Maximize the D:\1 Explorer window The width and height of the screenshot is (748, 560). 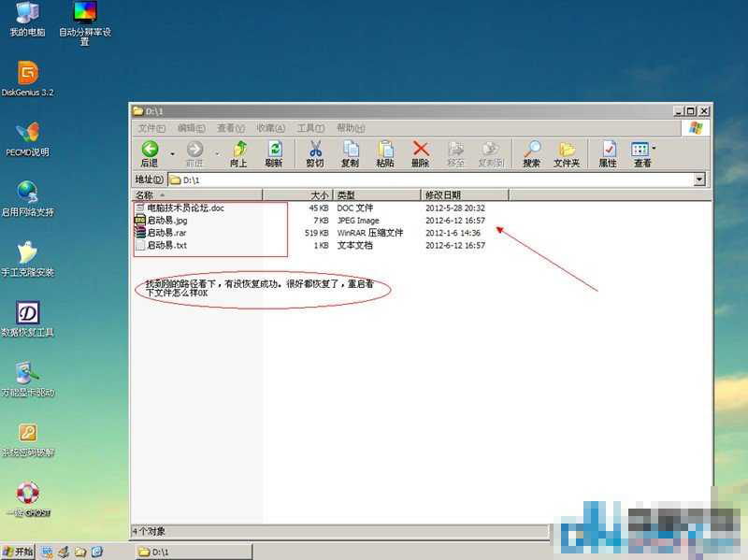[x=691, y=111]
